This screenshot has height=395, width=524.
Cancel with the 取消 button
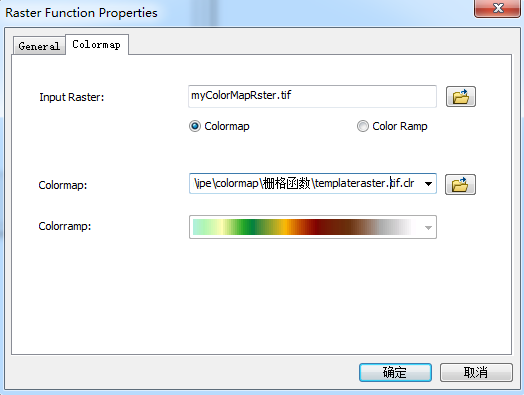pos(476,372)
